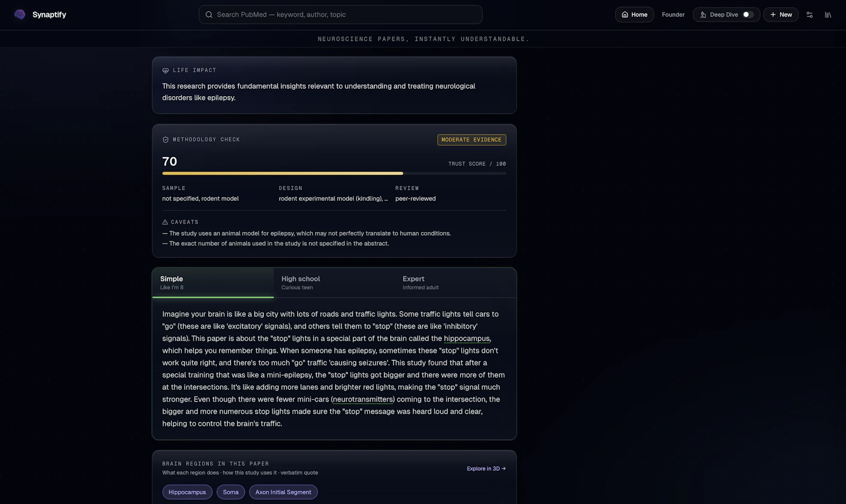This screenshot has width=846, height=504.
Task: Open the Home page button
Action: [x=635, y=15]
